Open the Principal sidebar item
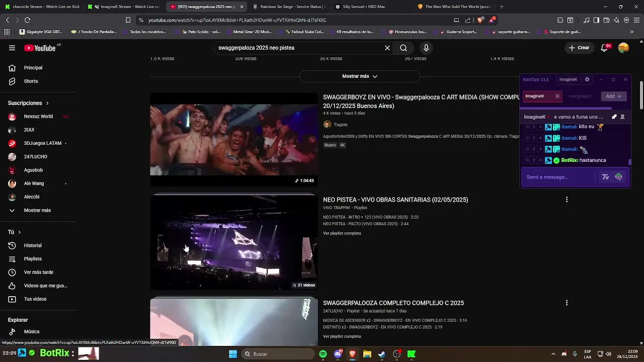 tap(33, 67)
